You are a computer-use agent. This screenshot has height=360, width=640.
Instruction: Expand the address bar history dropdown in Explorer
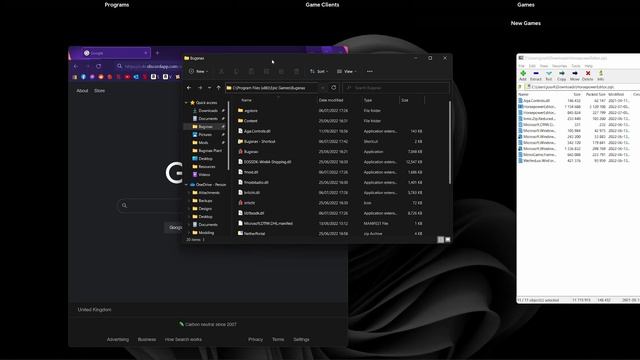322,88
